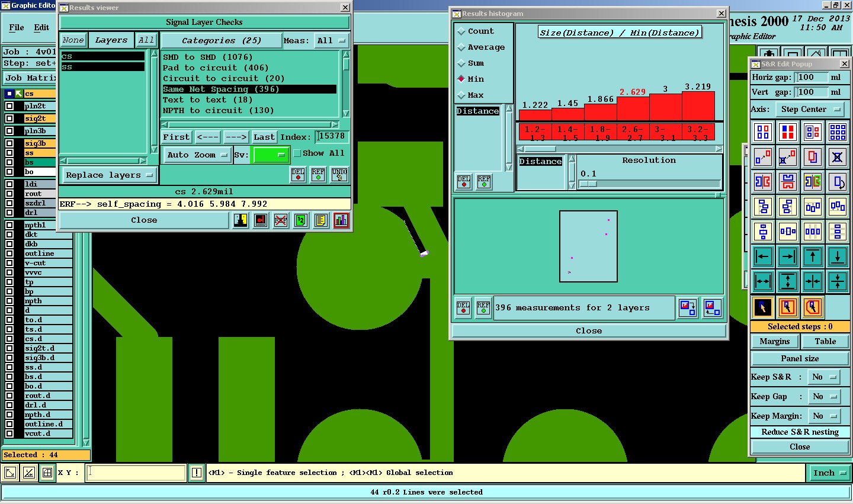853x504 pixels.
Task: Click the red 2.6-2.7 histogram bar
Action: click(x=633, y=109)
